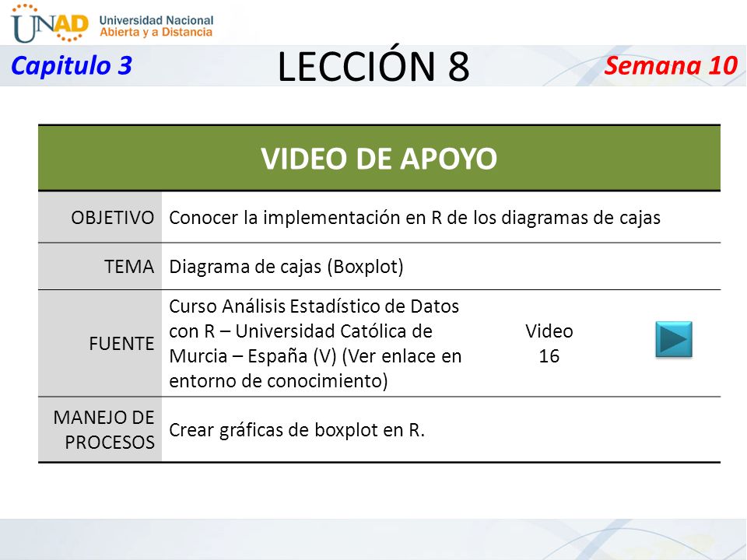Click the 'TEMA' row label

129,266
